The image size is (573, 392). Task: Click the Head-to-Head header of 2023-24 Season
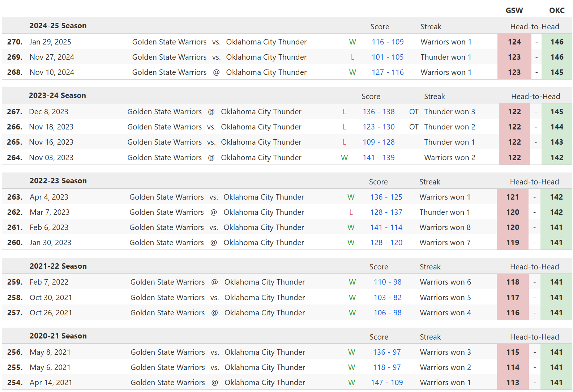535,97
